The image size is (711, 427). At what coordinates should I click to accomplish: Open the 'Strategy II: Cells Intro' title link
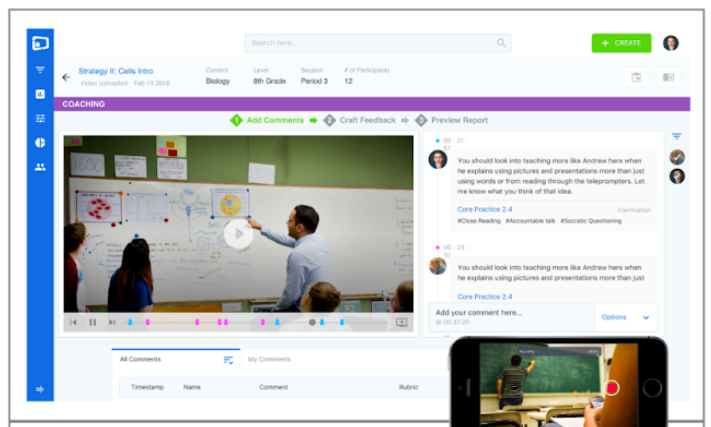coord(116,71)
